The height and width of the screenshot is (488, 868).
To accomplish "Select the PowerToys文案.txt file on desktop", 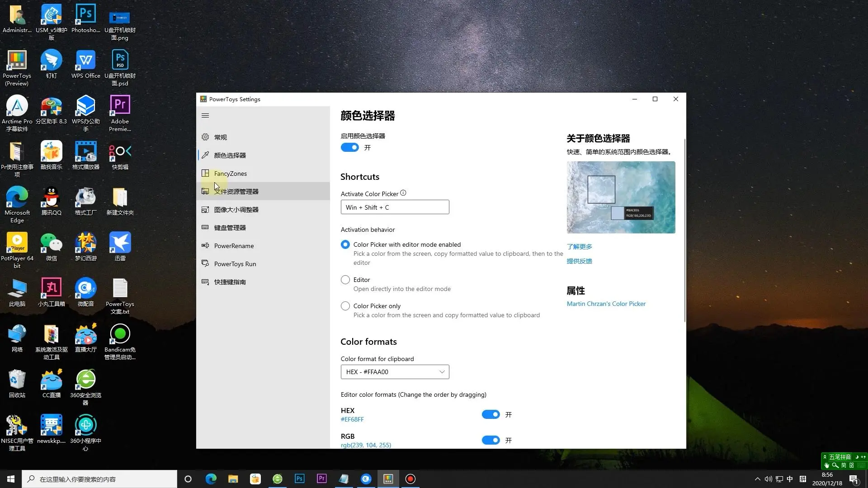I will click(x=120, y=296).
